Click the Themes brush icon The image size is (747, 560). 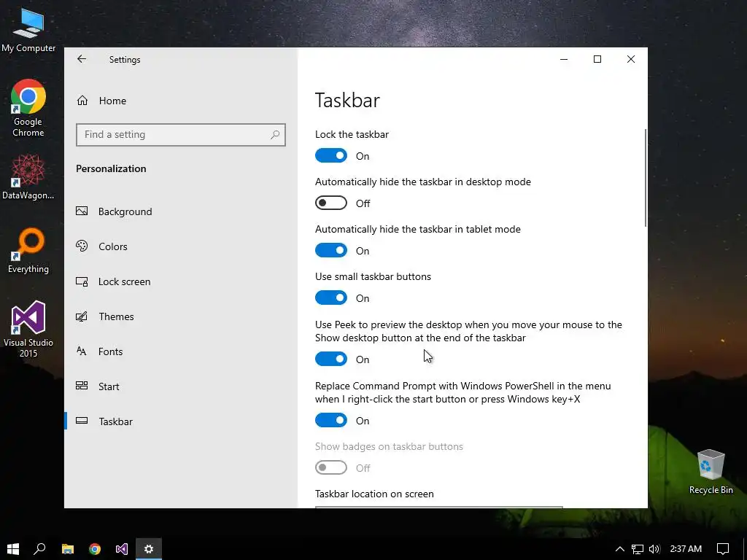pos(82,316)
